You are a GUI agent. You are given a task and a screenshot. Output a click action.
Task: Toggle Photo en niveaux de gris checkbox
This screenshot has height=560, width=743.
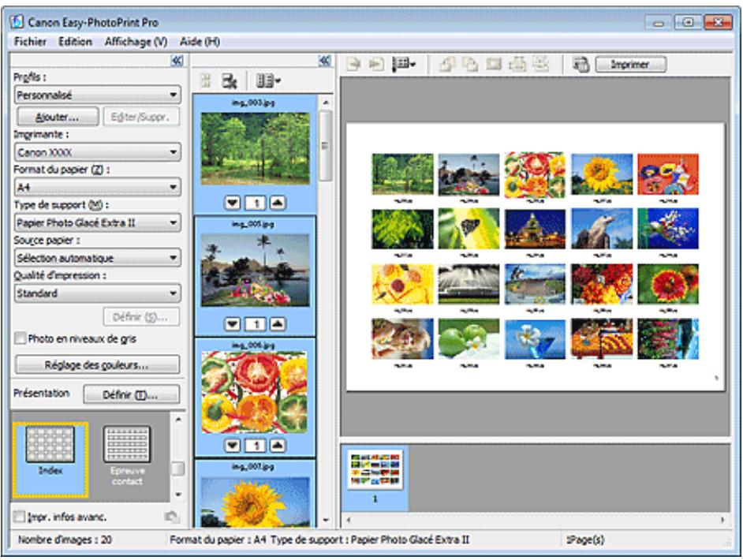click(20, 338)
